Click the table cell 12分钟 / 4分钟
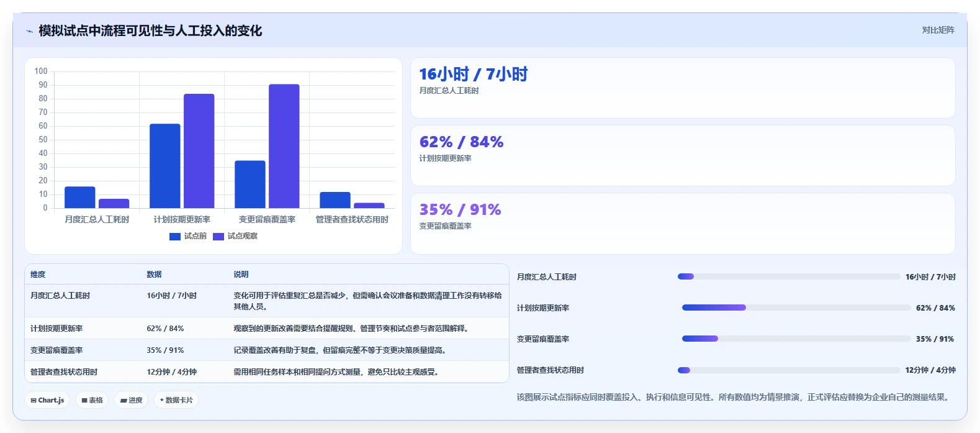 pos(172,372)
